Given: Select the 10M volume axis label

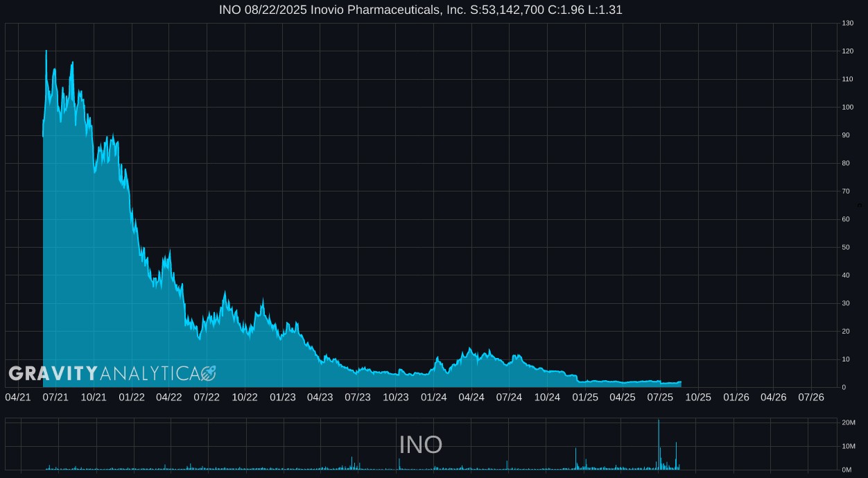Looking at the screenshot, I should pyautogui.click(x=849, y=447).
